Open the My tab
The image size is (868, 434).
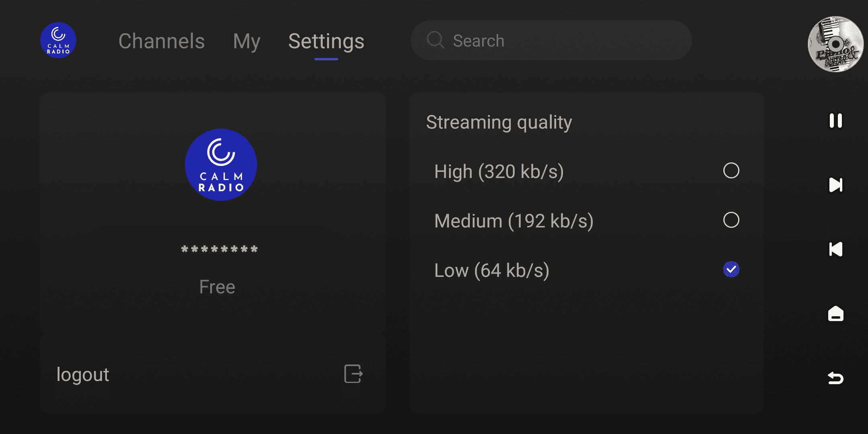pyautogui.click(x=246, y=41)
